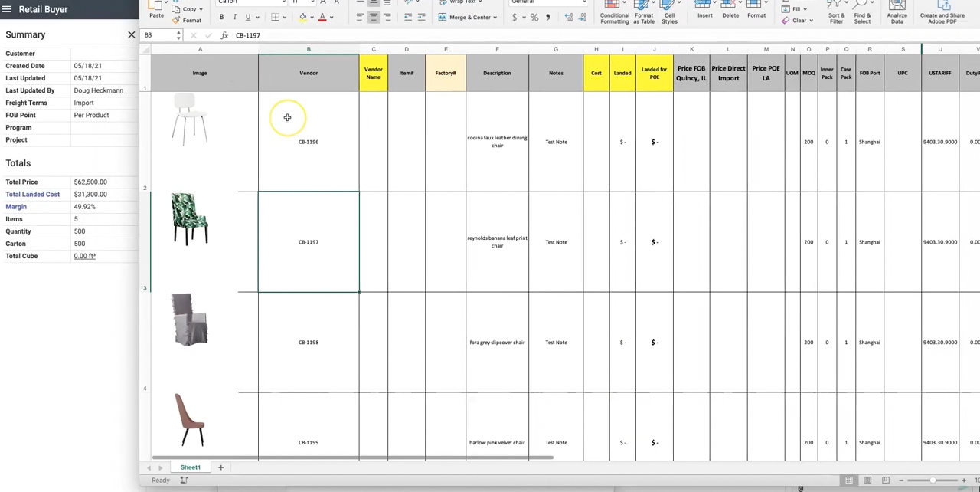980x492 pixels.
Task: Close the Summary panel
Action: 131,34
